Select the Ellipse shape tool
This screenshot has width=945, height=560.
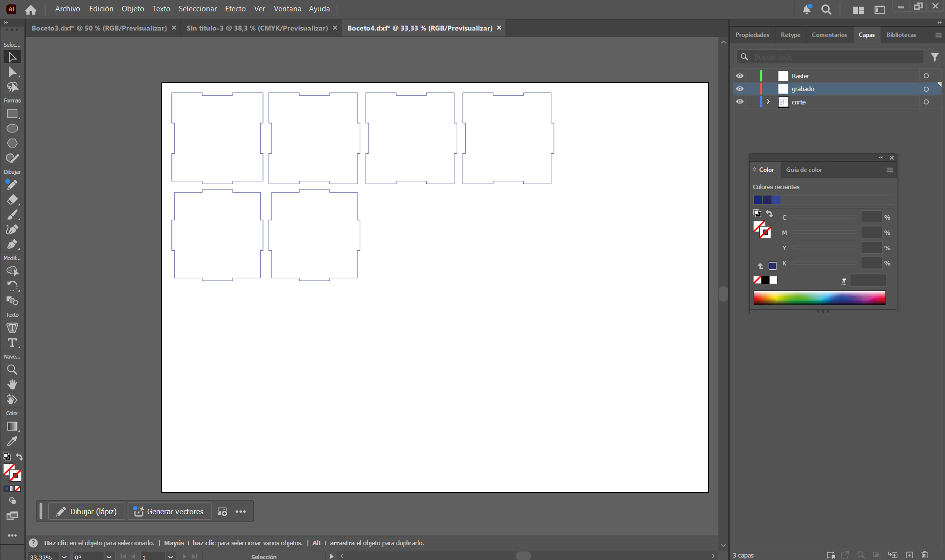(x=12, y=129)
